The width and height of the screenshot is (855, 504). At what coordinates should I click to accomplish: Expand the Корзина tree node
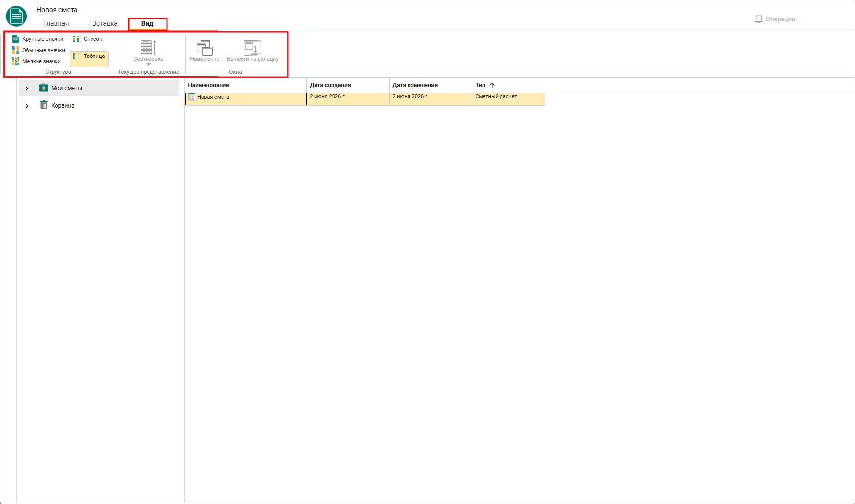(x=27, y=106)
